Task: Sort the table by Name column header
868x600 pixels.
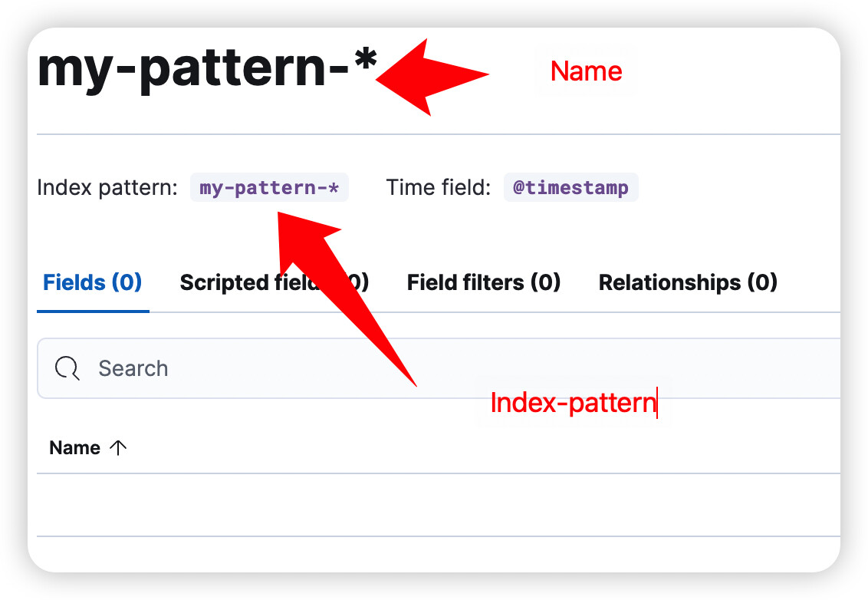Action: point(75,448)
